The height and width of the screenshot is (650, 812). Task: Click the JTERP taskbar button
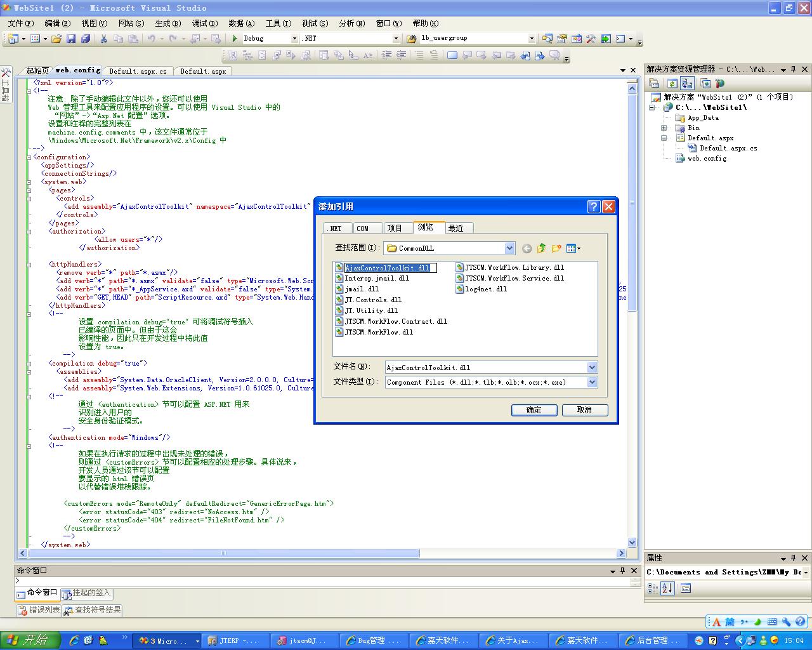[x=235, y=640]
